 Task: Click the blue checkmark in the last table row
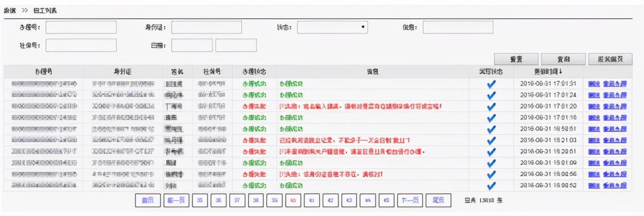tap(491, 186)
